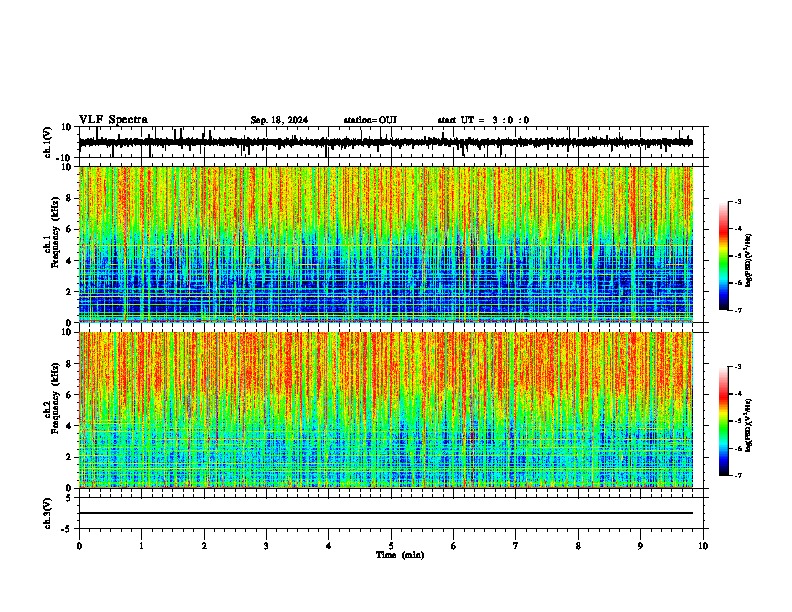The height and width of the screenshot is (612, 792).
Task: Select the "start UT = 3 : 0 : 0" text
Action: click(483, 120)
